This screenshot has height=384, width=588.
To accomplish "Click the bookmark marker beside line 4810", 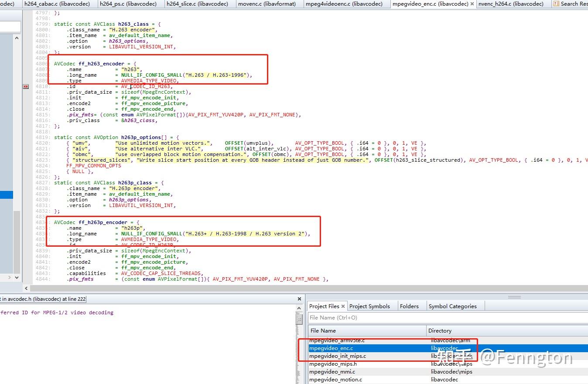I will (26, 86).
